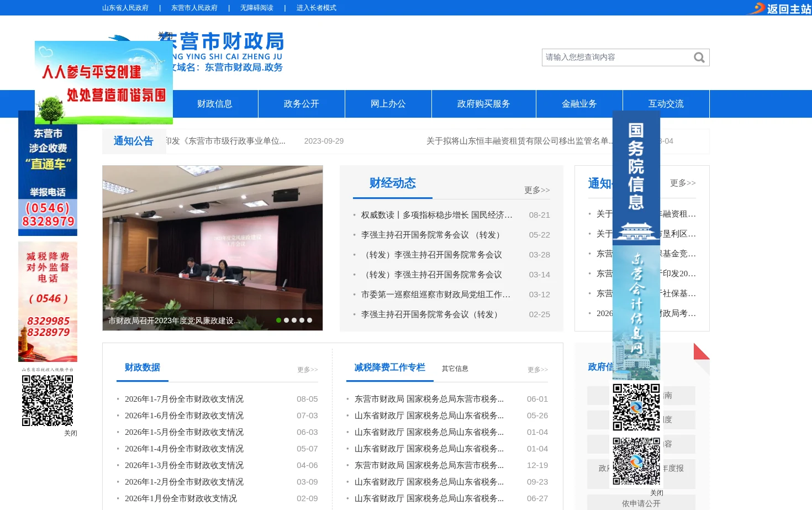Image resolution: width=812 pixels, height=510 pixels.
Task: Open the 政务公开 navigation menu
Action: 302,104
